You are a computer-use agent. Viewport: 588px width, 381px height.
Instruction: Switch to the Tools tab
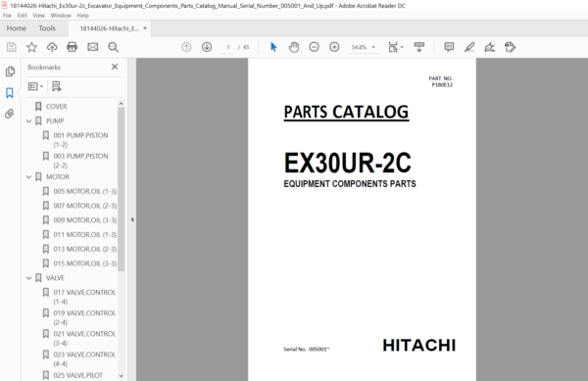pos(47,28)
